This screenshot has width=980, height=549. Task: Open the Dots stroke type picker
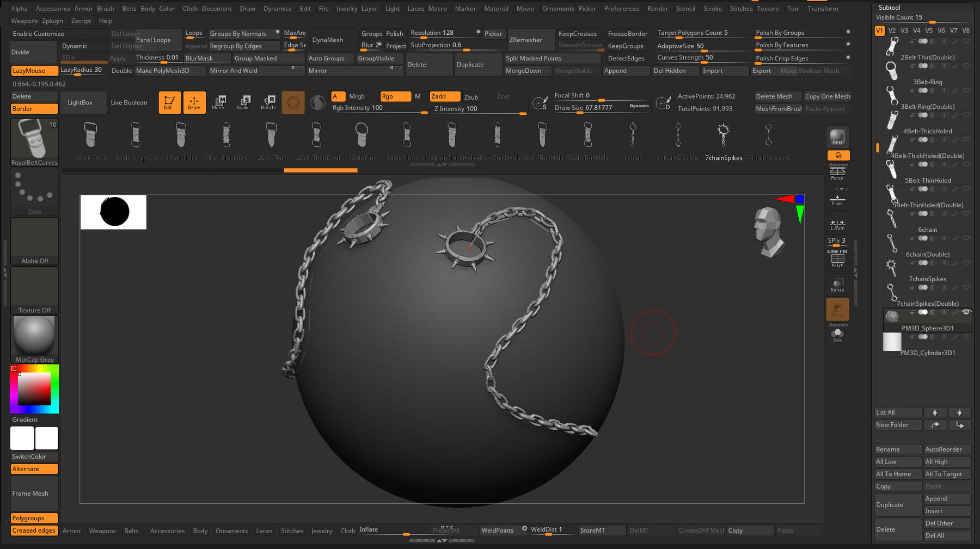34,192
